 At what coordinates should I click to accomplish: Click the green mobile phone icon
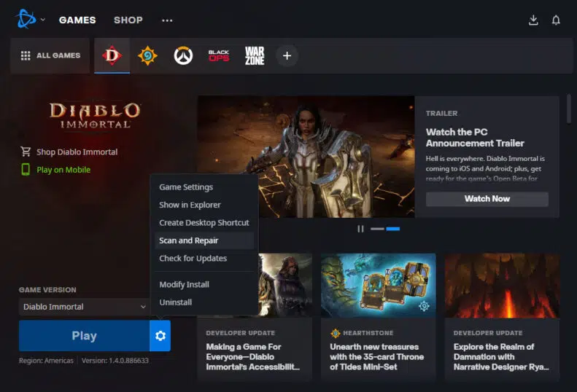point(26,170)
